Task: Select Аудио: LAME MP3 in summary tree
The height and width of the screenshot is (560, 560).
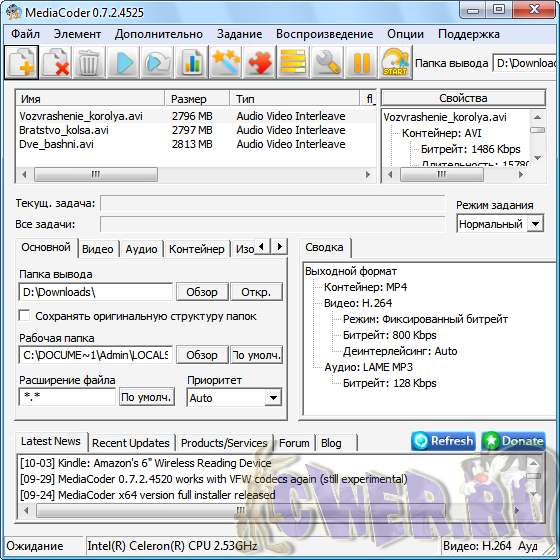Action: tap(368, 367)
